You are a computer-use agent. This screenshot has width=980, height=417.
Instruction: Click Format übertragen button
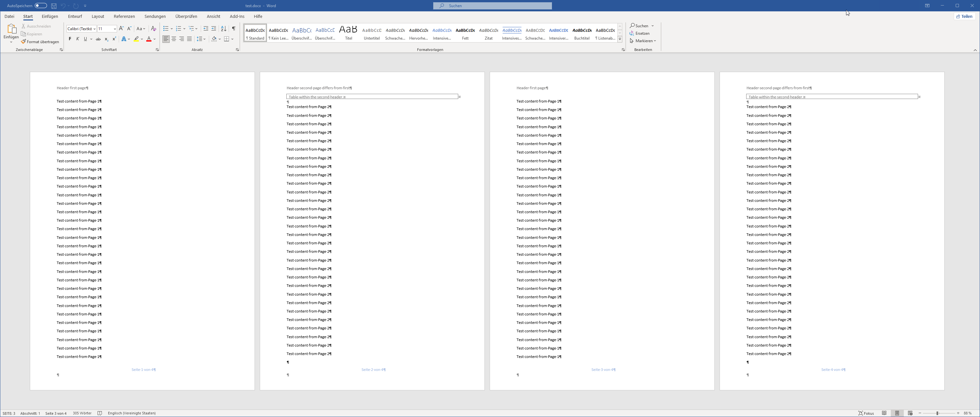pos(40,42)
